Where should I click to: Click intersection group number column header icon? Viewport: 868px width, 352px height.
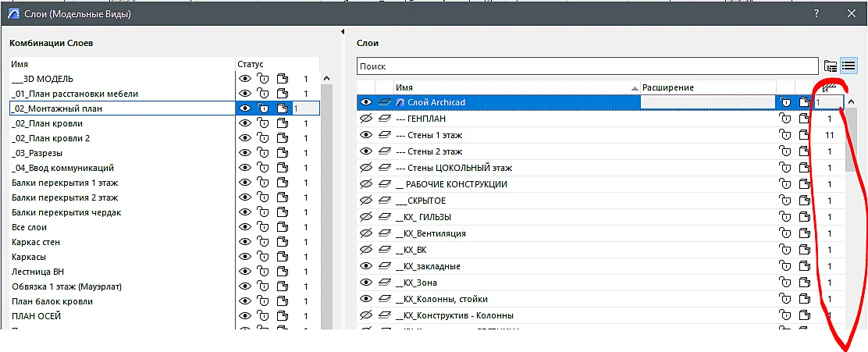pyautogui.click(x=829, y=87)
